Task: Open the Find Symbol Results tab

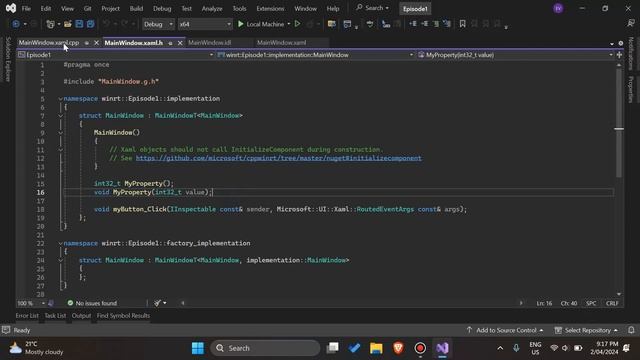Action: click(x=123, y=316)
